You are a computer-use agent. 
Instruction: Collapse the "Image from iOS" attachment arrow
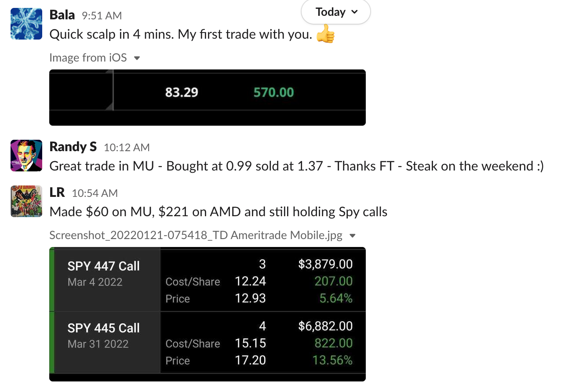point(137,58)
